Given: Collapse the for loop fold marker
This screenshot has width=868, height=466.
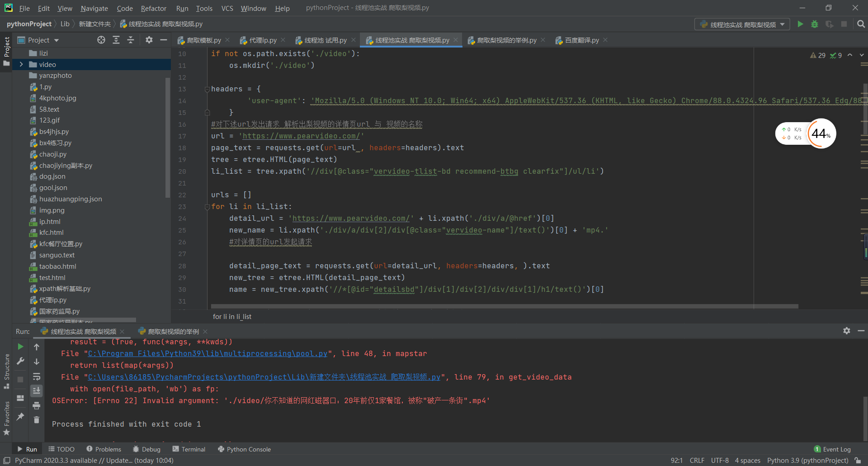Looking at the screenshot, I should [x=207, y=207].
